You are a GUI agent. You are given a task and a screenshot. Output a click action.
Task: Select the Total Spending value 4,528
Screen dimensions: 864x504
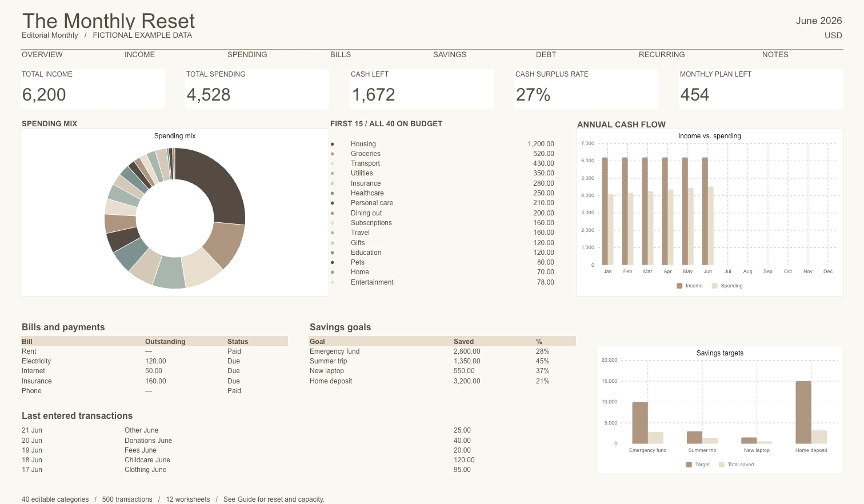tap(209, 95)
